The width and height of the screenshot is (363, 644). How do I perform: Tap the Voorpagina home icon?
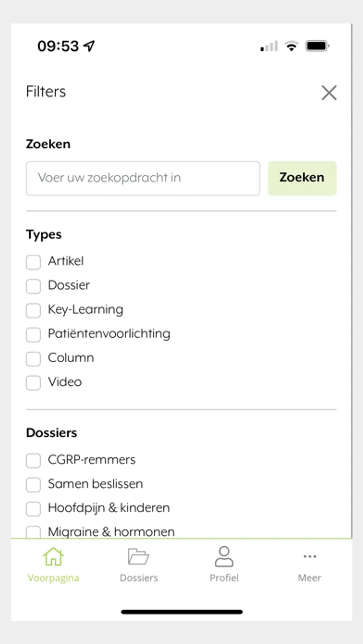53,557
